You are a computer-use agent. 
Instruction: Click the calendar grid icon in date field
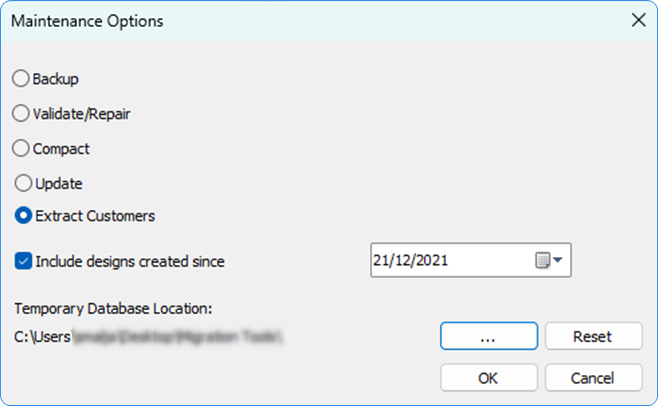[x=542, y=261]
